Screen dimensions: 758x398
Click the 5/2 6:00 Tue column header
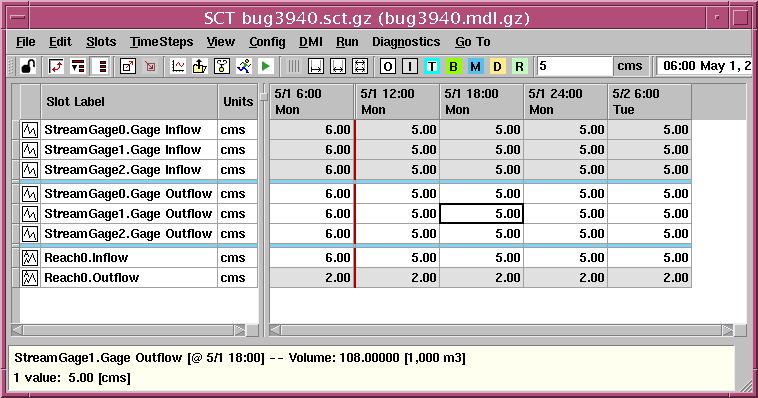(650, 102)
